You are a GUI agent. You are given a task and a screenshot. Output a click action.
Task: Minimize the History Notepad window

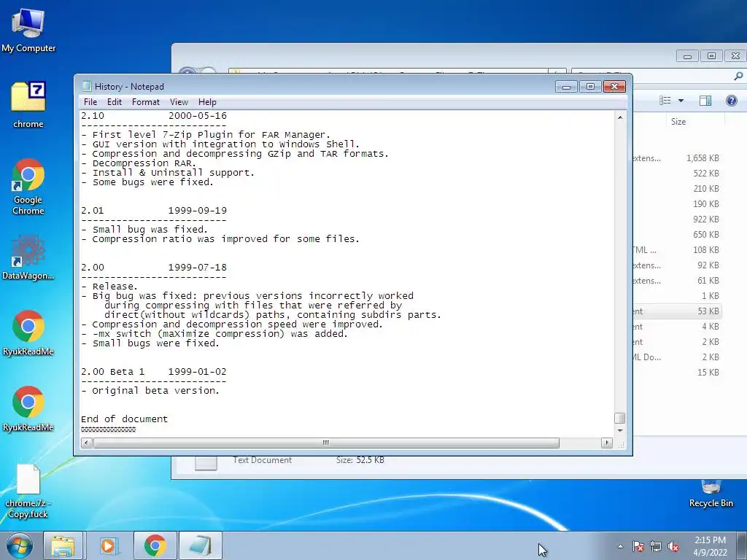(x=566, y=86)
